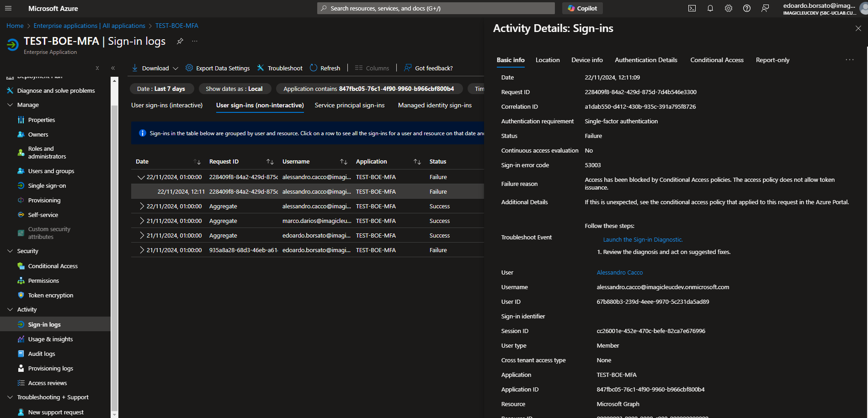Open the portal hamburger menu

point(8,8)
